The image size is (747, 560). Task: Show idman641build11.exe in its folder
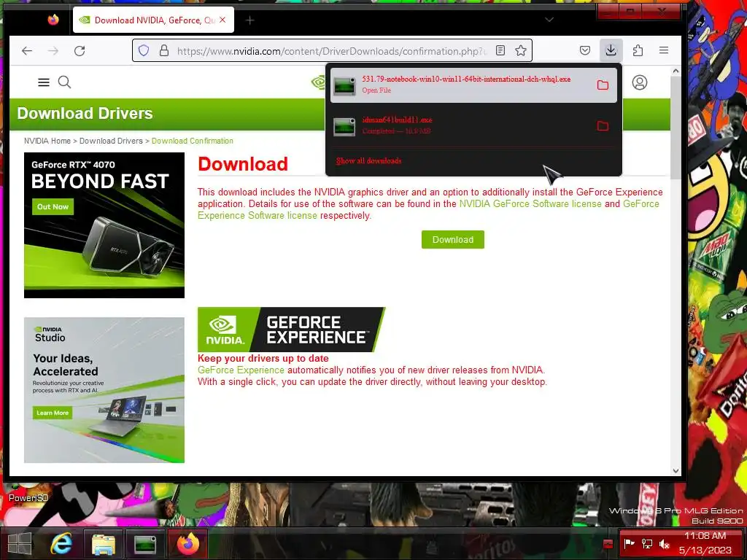tap(603, 125)
